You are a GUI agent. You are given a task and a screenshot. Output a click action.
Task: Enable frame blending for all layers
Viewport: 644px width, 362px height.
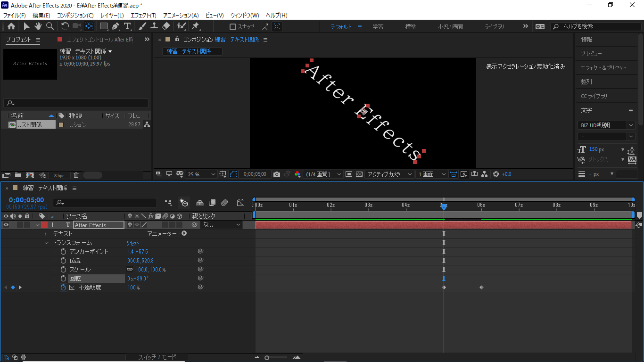click(x=212, y=203)
